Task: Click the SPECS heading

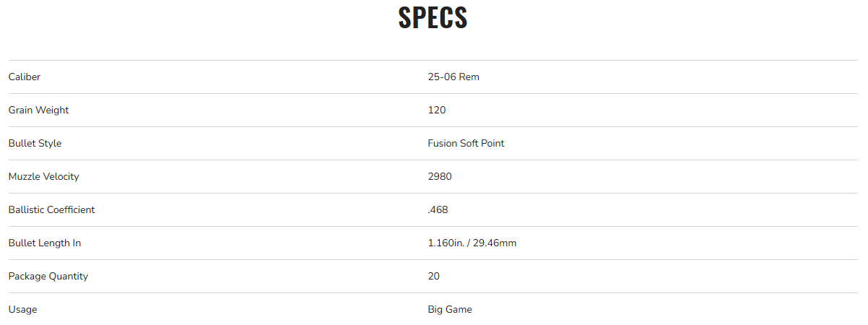Action: tap(433, 18)
